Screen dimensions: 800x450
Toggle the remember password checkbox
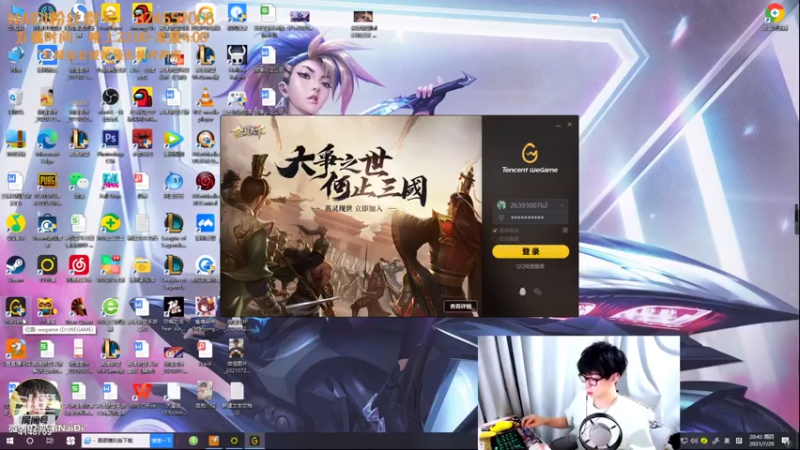pos(495,231)
